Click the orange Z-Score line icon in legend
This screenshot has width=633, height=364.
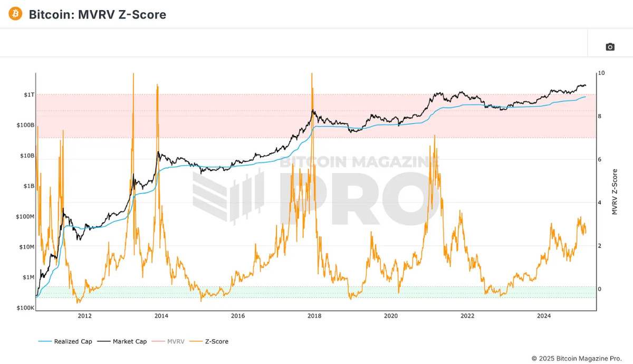pos(195,341)
